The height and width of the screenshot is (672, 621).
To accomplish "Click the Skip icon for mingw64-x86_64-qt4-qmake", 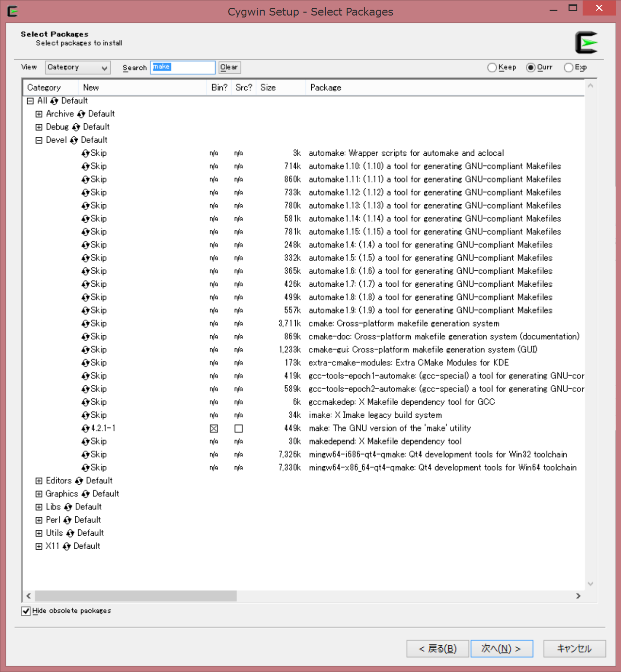I will (86, 467).
